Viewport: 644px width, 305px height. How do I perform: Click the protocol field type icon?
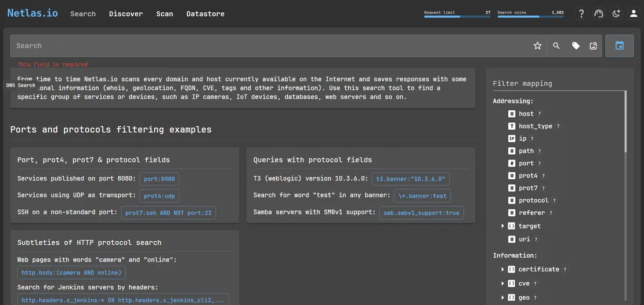[512, 200]
